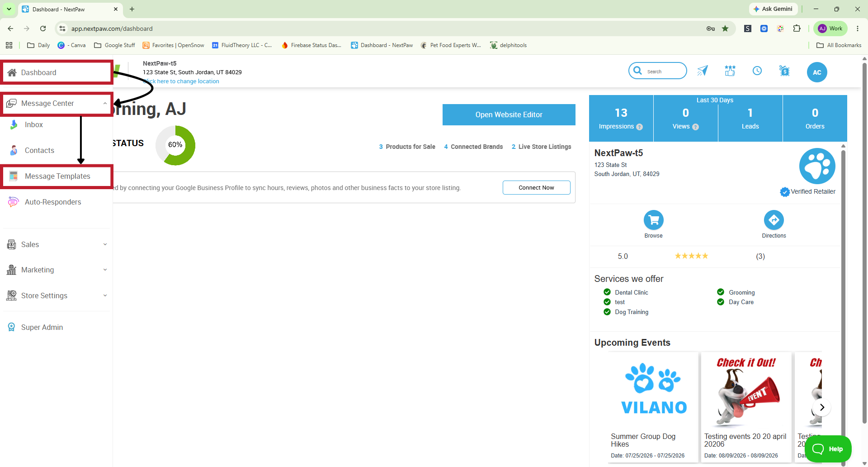Image resolution: width=868 pixels, height=467 pixels.
Task: Open Contacts in the sidebar
Action: 39,150
